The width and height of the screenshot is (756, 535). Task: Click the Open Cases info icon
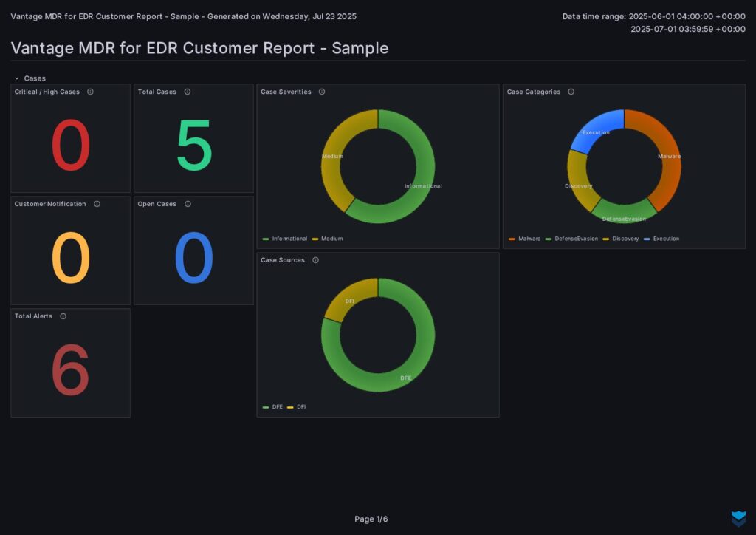pyautogui.click(x=188, y=204)
